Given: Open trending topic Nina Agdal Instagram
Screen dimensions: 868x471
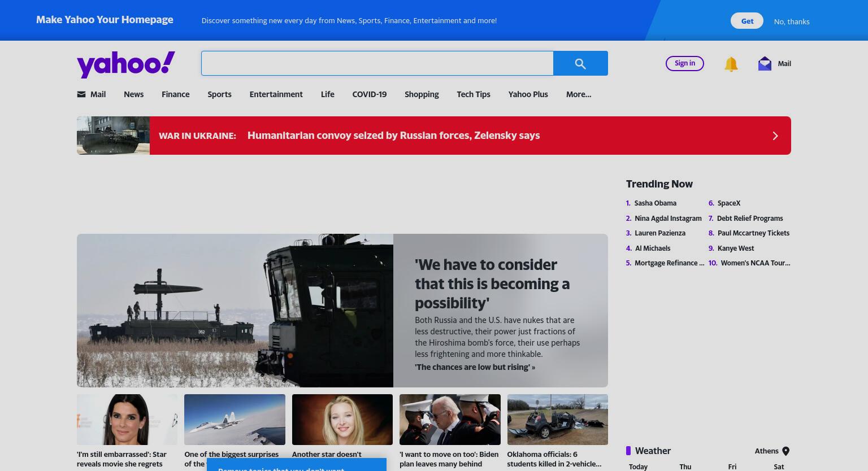Looking at the screenshot, I should tap(668, 219).
